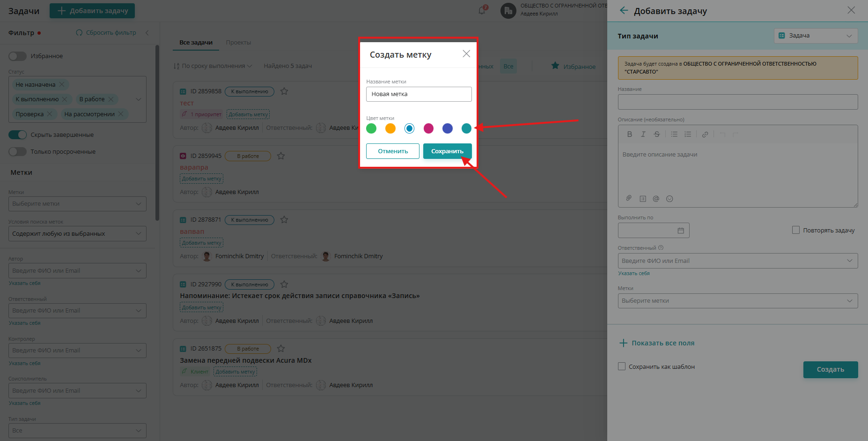Open the Метки dropdown in the task form
Image resolution: width=868 pixels, height=441 pixels.
point(737,301)
